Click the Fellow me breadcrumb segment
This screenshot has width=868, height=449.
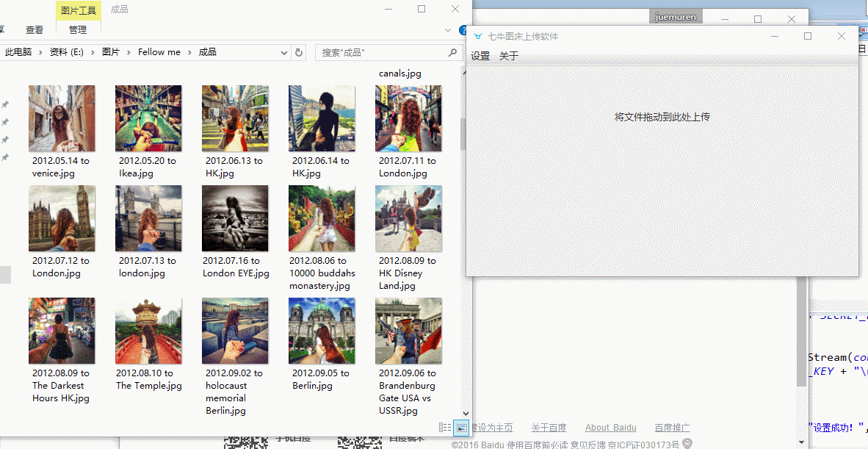(159, 52)
